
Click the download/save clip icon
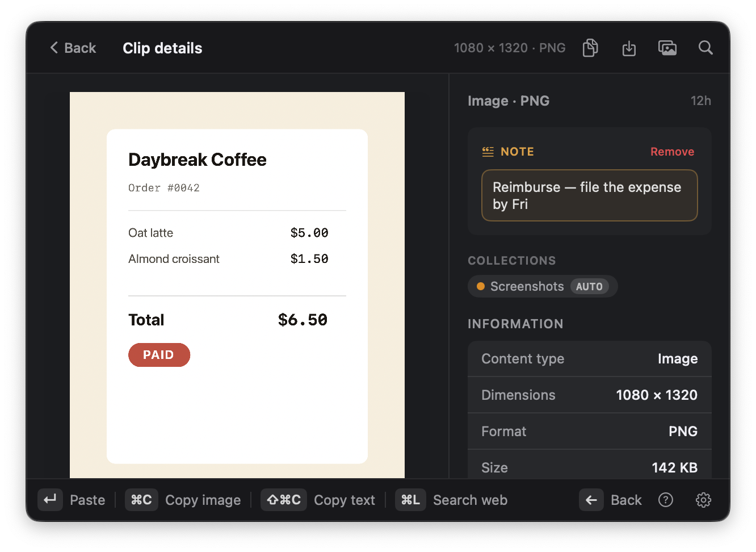629,48
